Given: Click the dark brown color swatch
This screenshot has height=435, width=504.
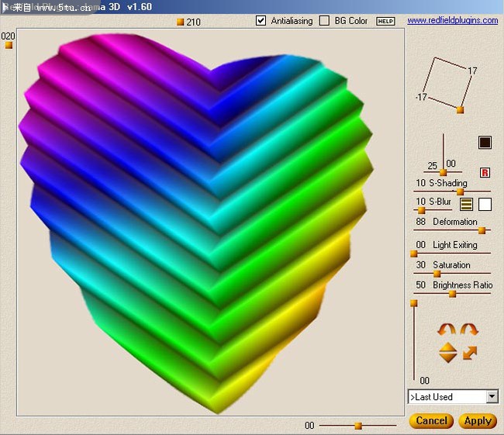Looking at the screenshot, I should 485,142.
